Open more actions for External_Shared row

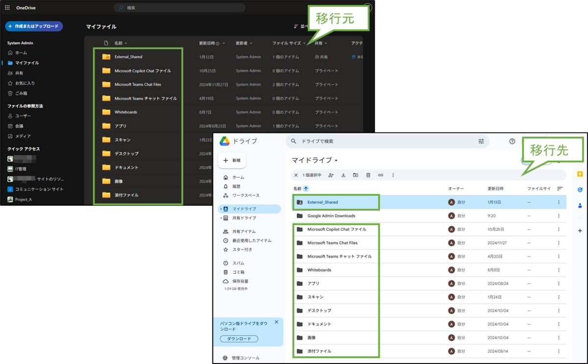559,202
